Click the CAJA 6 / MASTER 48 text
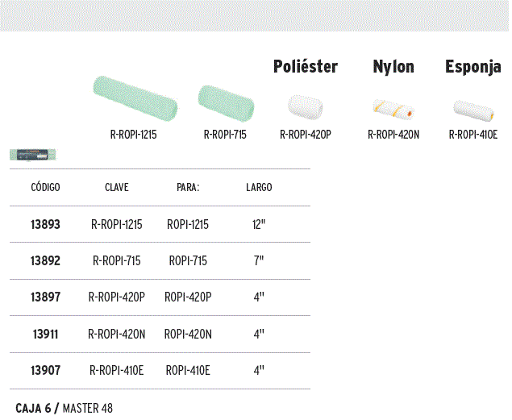 pyautogui.click(x=64, y=408)
